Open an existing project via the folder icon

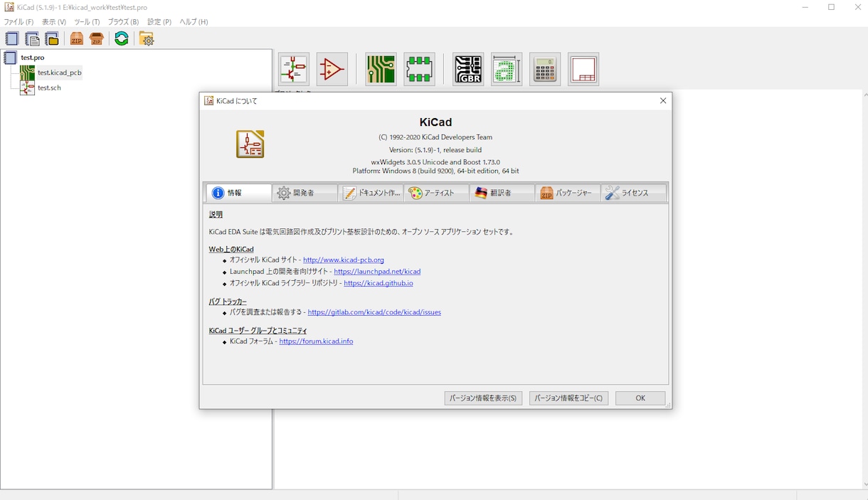pos(52,39)
